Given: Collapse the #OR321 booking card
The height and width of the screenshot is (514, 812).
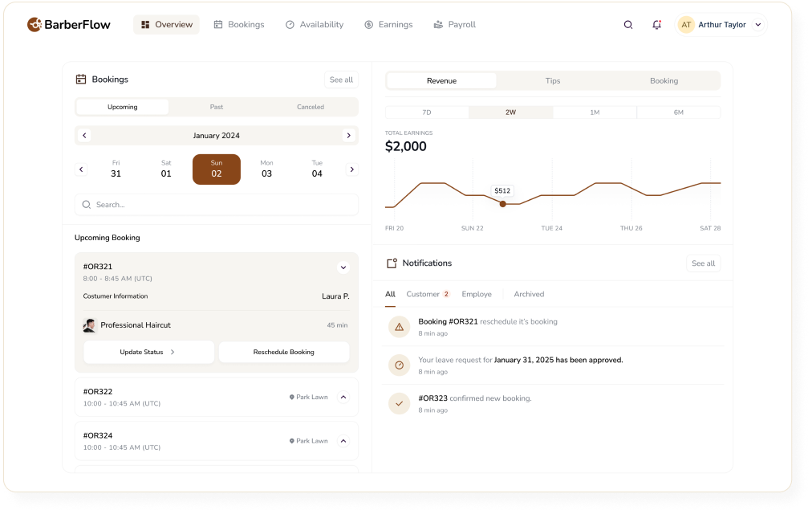Looking at the screenshot, I should 343,267.
